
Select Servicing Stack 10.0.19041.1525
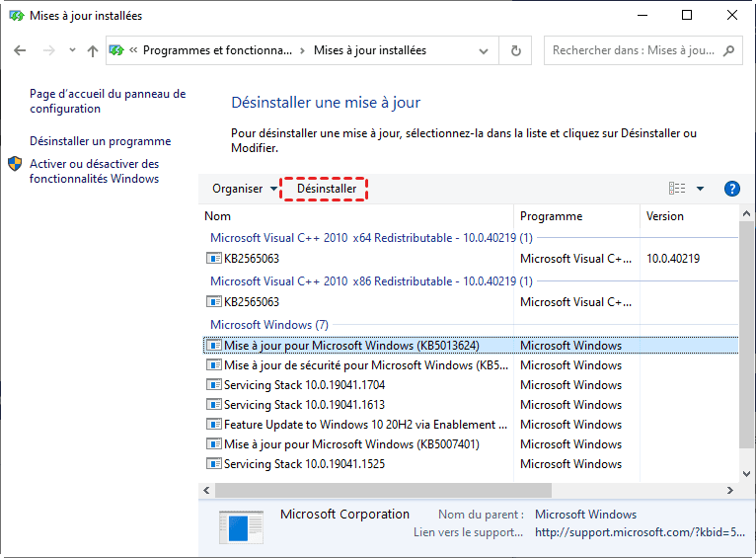pyautogui.click(x=471, y=464)
